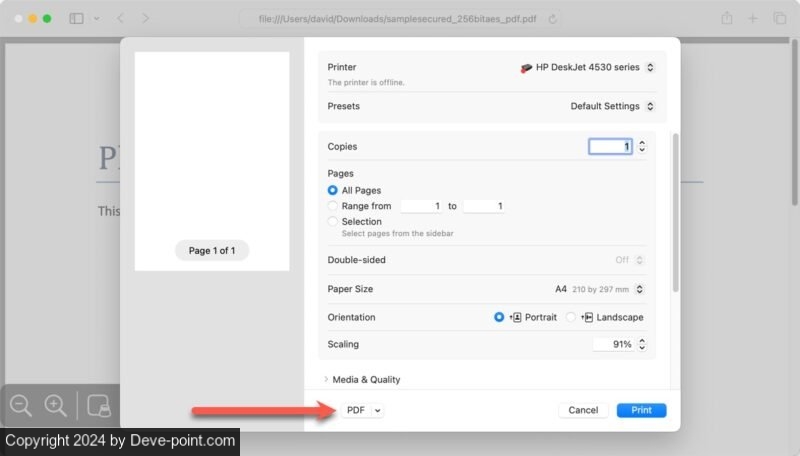Select Portrait orientation radio button
The image size is (800, 456).
click(499, 317)
